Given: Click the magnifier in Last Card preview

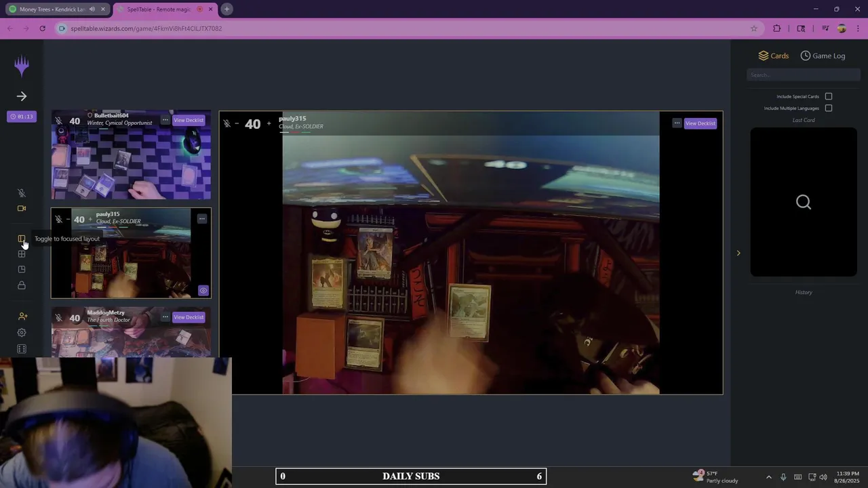Looking at the screenshot, I should [x=804, y=202].
